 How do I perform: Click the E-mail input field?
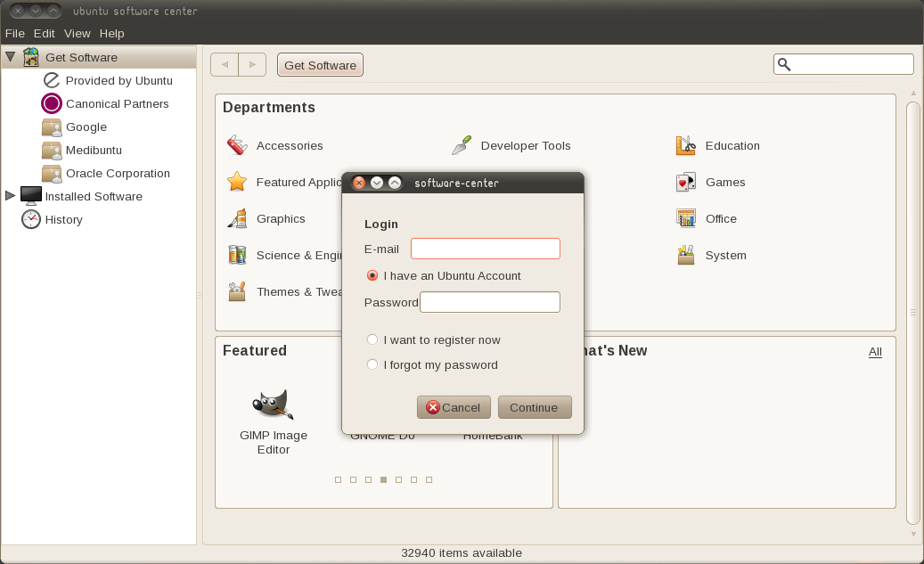pyautogui.click(x=485, y=249)
